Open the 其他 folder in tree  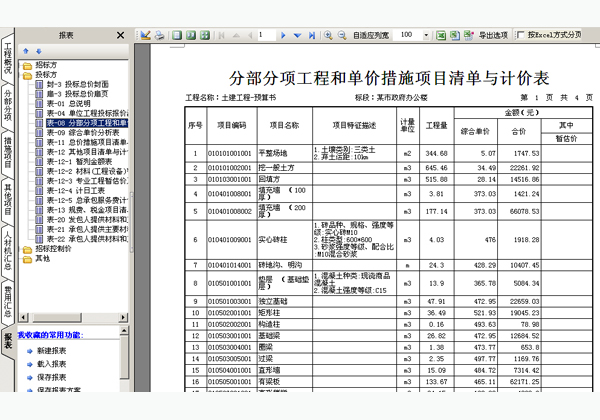pos(37,259)
